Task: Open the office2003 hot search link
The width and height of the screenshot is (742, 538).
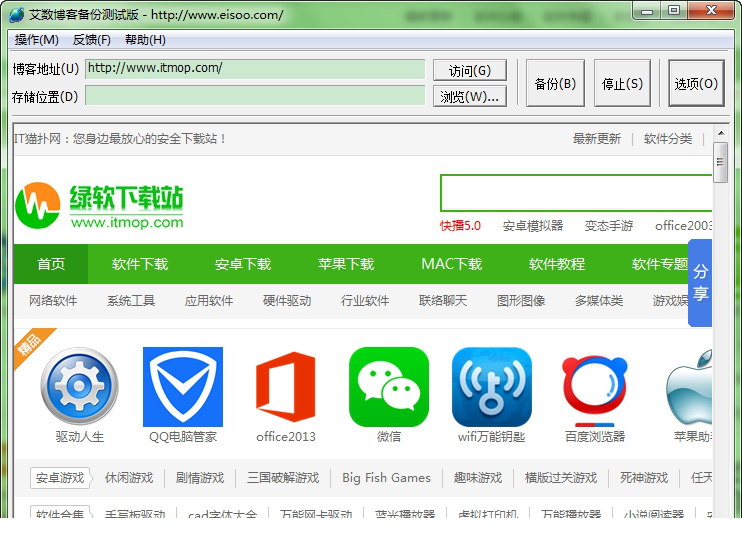Action: [683, 226]
